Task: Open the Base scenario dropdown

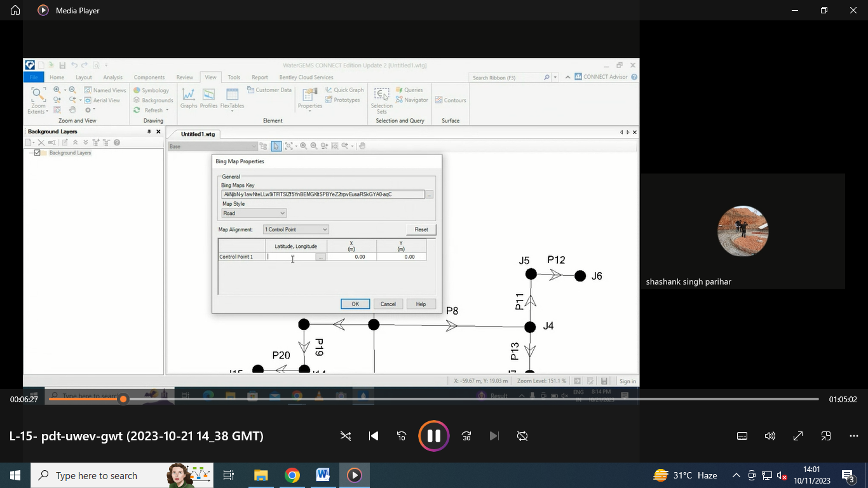Action: (x=212, y=146)
